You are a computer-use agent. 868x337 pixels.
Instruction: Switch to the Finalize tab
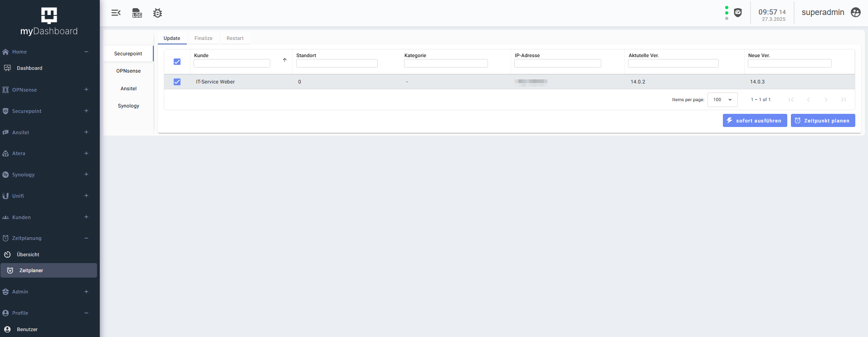click(203, 38)
